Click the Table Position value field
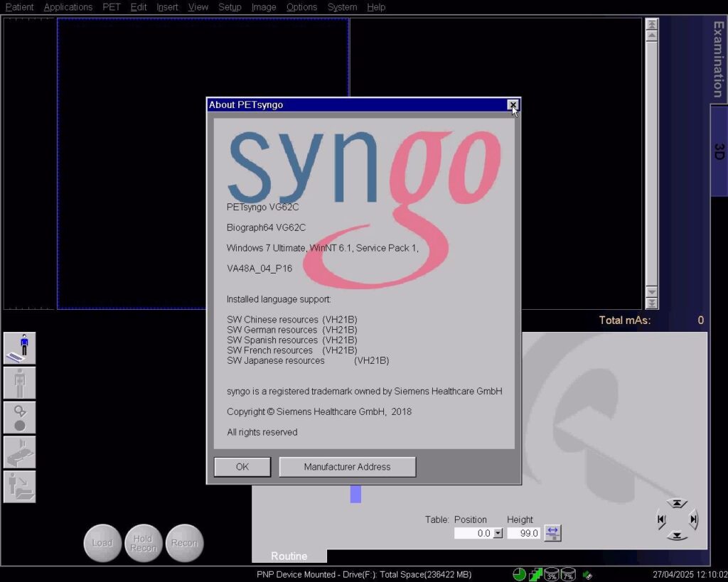This screenshot has height=582, width=728. tap(473, 533)
